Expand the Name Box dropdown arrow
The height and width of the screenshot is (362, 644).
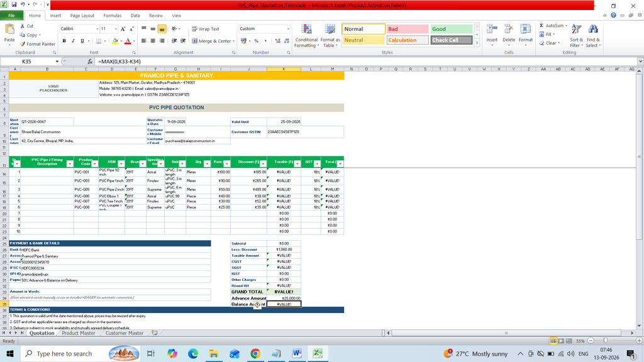tap(57, 62)
